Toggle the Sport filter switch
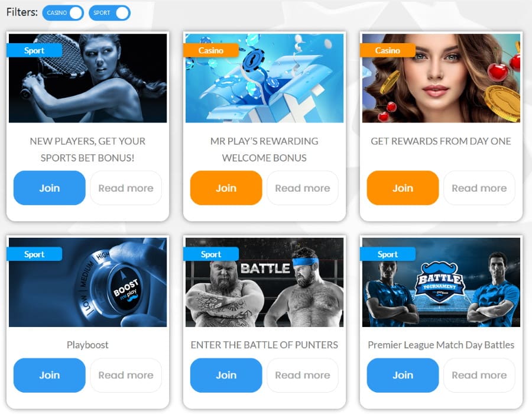The image size is (532, 414). (109, 13)
